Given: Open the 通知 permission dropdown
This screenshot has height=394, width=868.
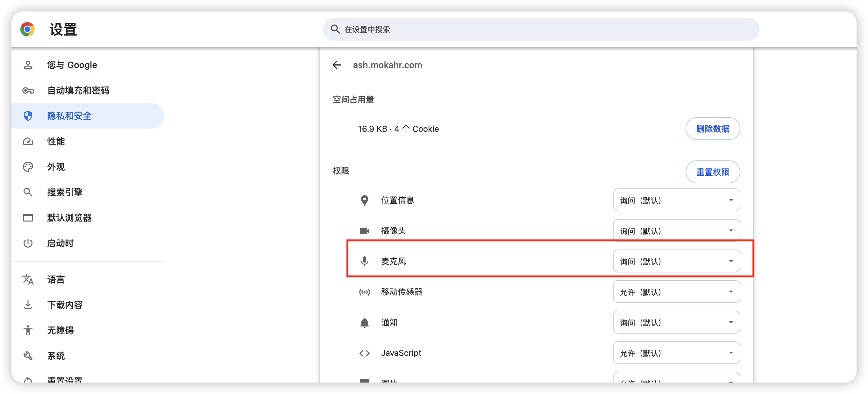Looking at the screenshot, I should (676, 322).
